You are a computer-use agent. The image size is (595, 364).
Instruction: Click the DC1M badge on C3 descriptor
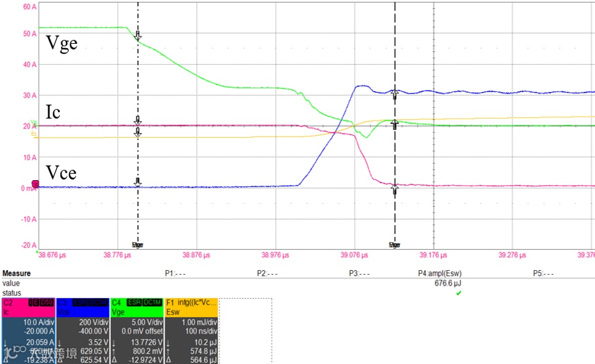point(98,302)
